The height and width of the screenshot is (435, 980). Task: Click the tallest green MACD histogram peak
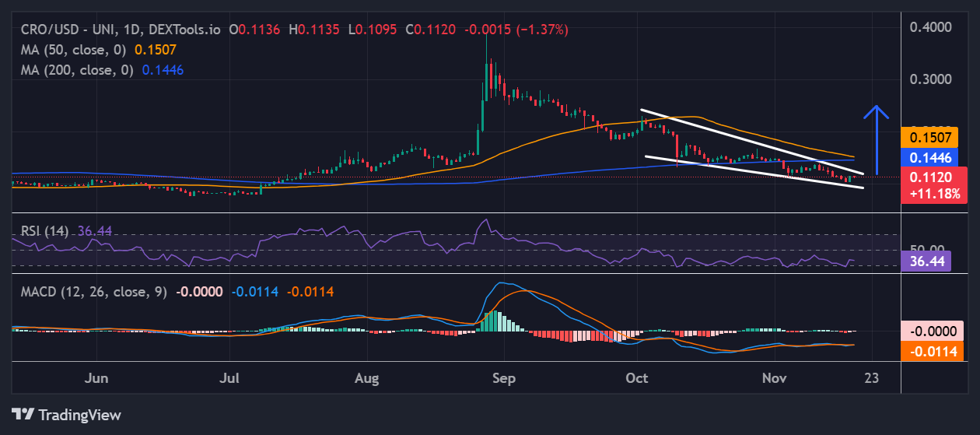491,320
